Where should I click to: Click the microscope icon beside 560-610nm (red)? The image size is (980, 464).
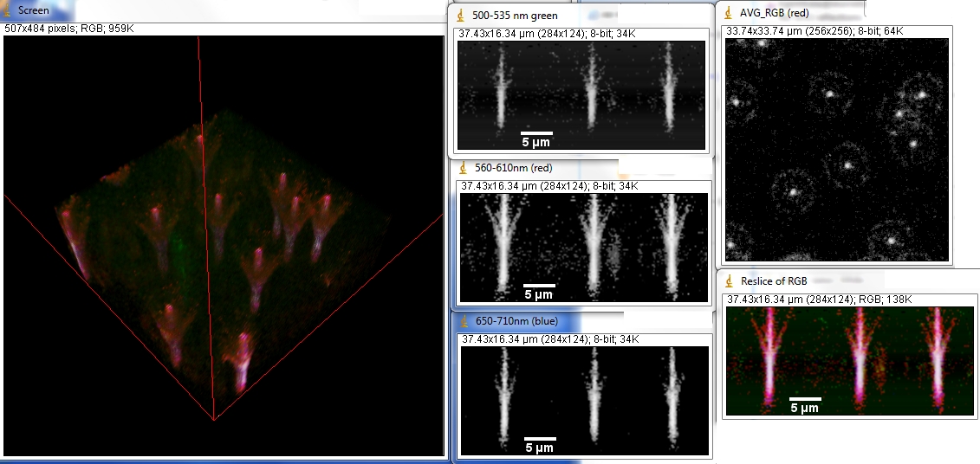(x=462, y=167)
